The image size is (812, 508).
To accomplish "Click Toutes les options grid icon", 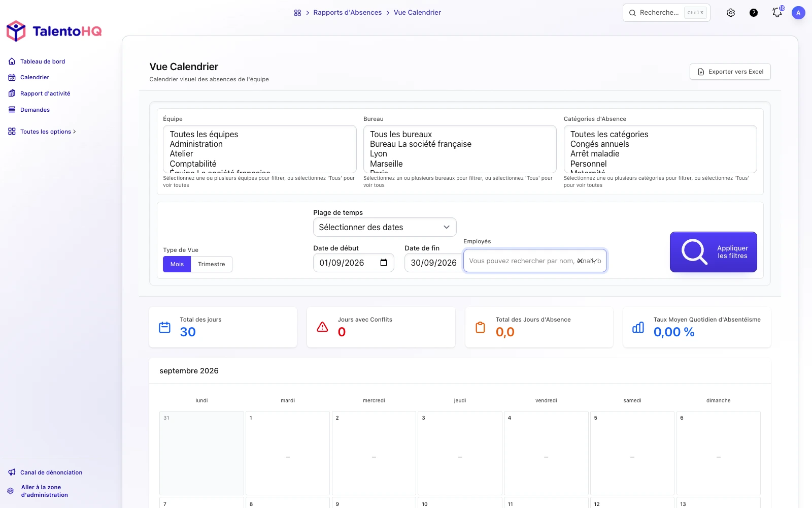I will [x=12, y=132].
